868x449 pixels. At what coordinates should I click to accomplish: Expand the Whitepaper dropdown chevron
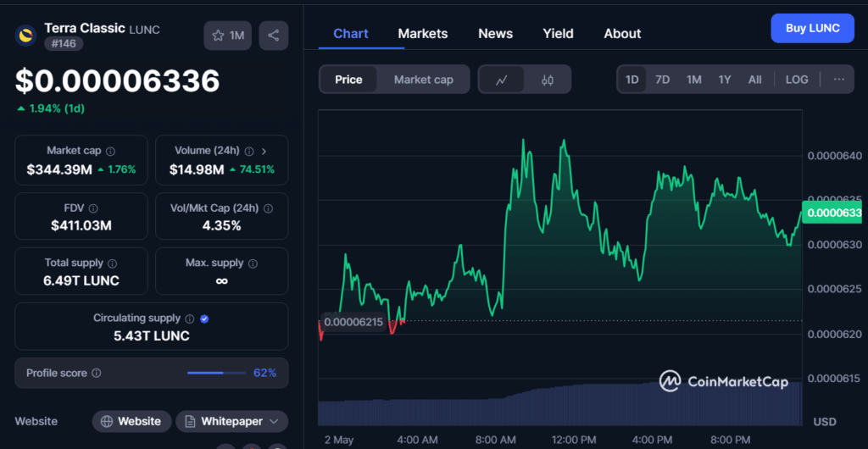tap(274, 421)
